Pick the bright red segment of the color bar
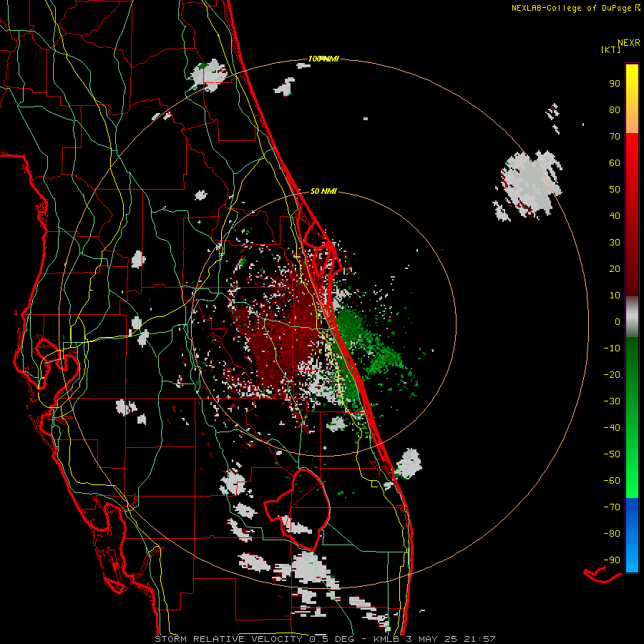 (x=632, y=215)
